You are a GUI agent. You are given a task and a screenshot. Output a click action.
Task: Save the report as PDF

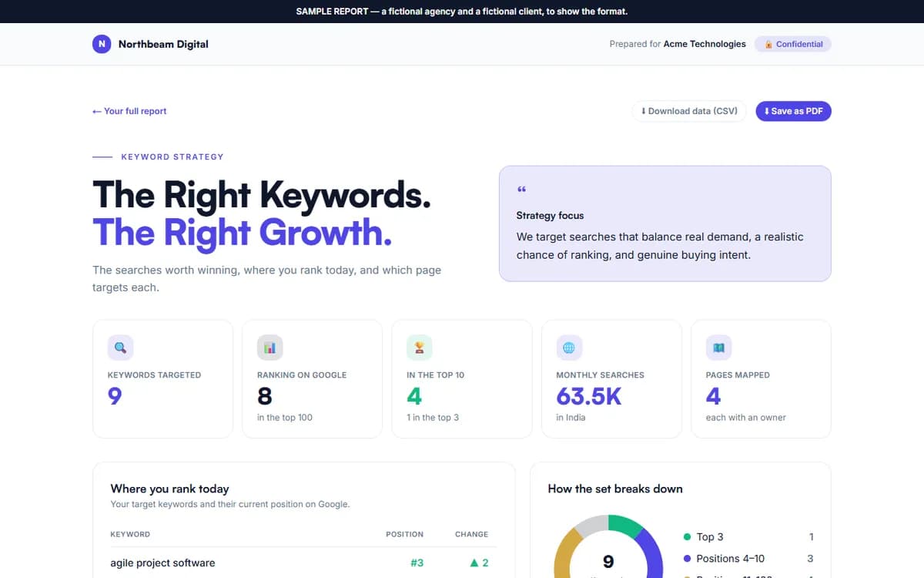point(793,111)
